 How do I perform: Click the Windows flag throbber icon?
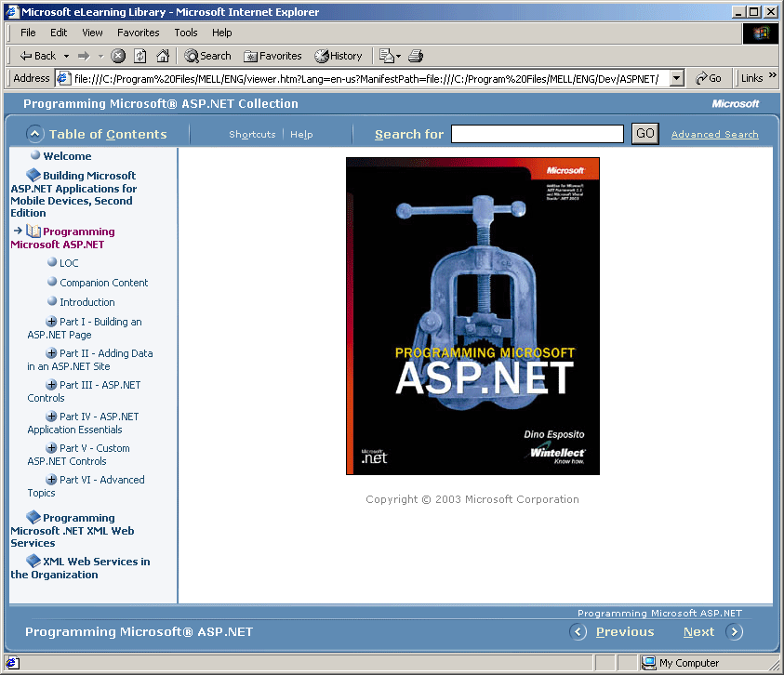point(761,33)
